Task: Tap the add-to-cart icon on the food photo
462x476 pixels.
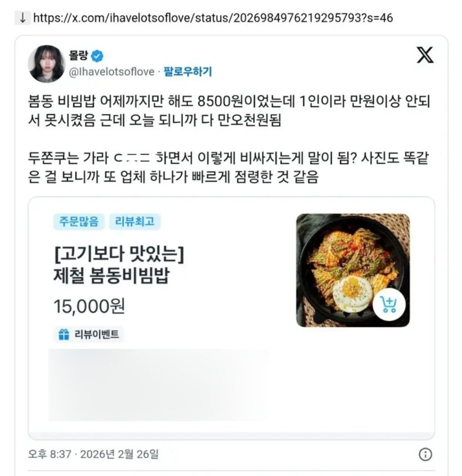Action: click(x=389, y=305)
